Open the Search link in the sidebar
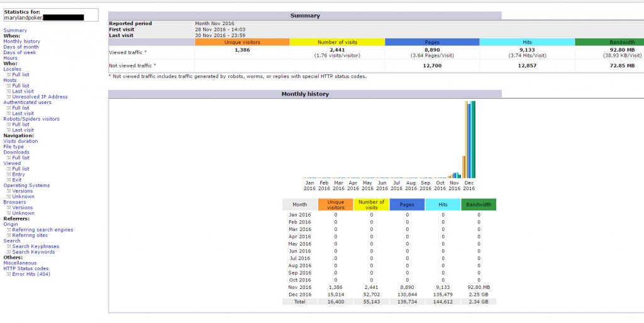Viewport: 644px width, 323px height. point(11,241)
